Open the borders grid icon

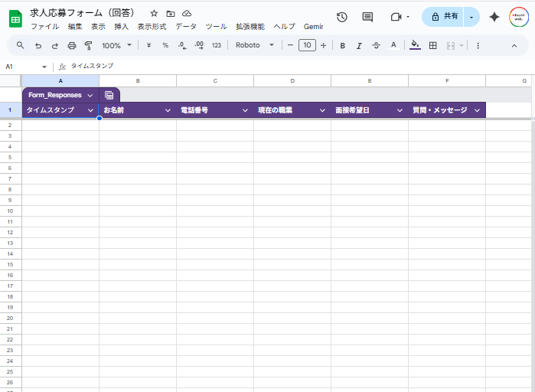point(433,45)
